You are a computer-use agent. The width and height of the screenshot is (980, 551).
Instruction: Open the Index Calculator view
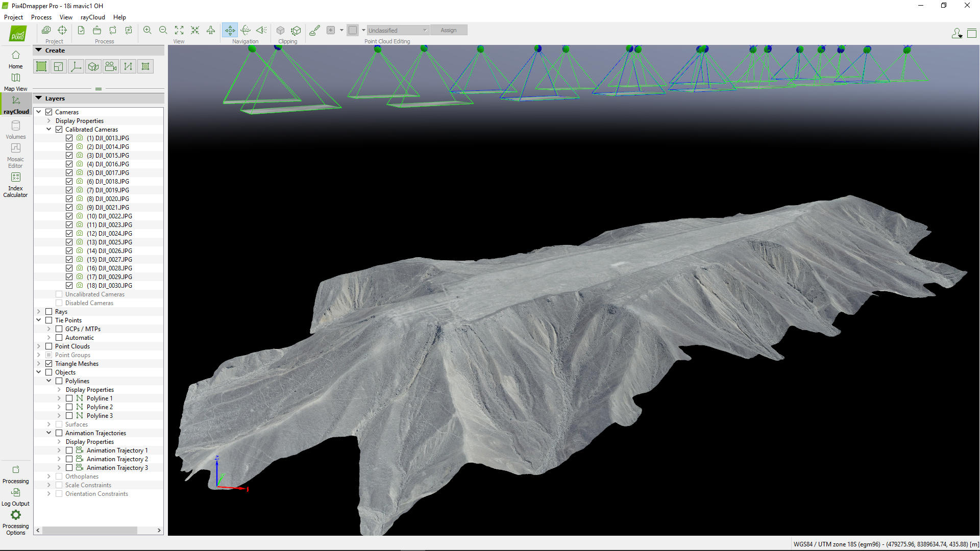point(15,184)
